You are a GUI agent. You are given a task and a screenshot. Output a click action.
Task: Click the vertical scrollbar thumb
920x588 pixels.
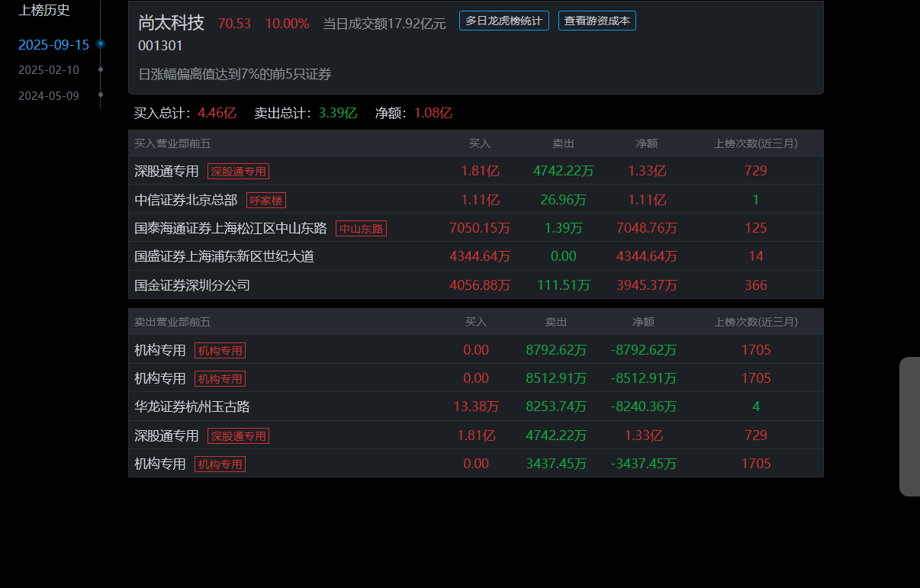[909, 426]
